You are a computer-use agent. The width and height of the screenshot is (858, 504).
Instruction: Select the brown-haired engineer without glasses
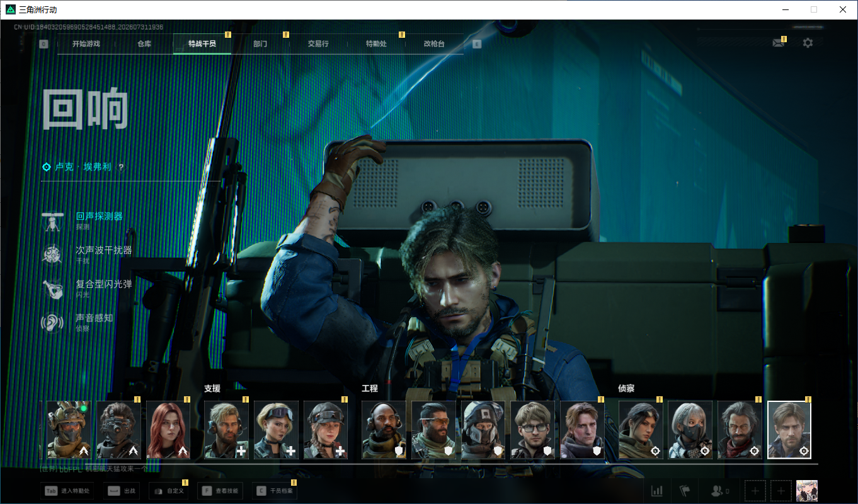point(583,430)
